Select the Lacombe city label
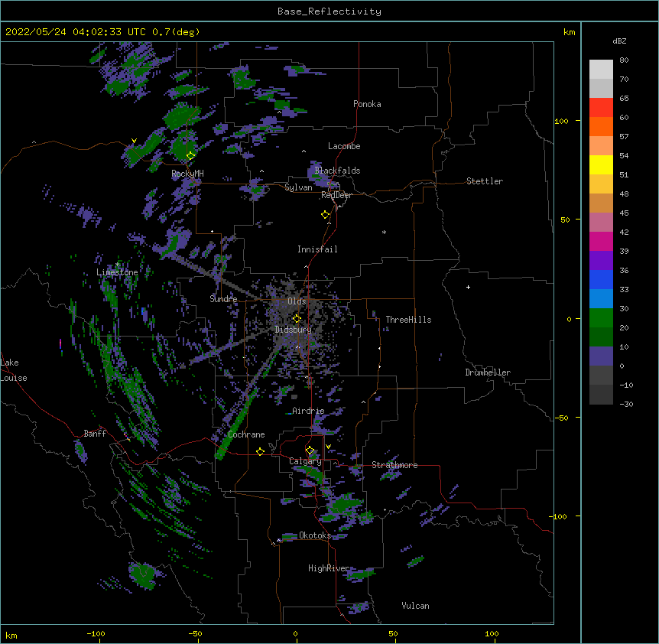Viewport: 659px width, 644px height. pyautogui.click(x=344, y=146)
